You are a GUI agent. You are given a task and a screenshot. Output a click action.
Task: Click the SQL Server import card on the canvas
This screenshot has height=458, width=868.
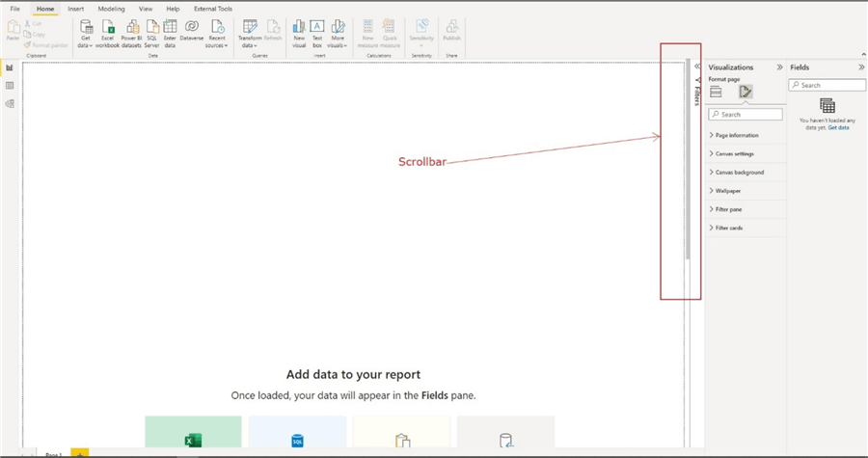[297, 432]
